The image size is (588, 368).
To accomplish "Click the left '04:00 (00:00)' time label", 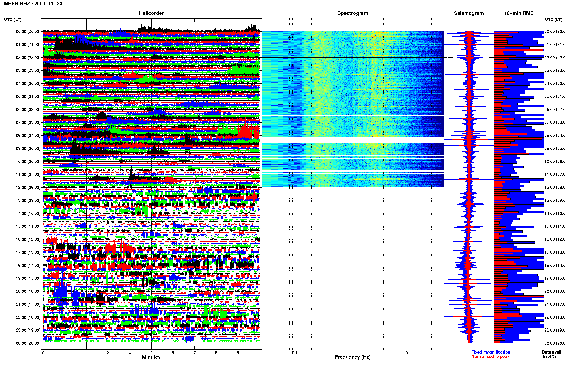I will [28, 83].
